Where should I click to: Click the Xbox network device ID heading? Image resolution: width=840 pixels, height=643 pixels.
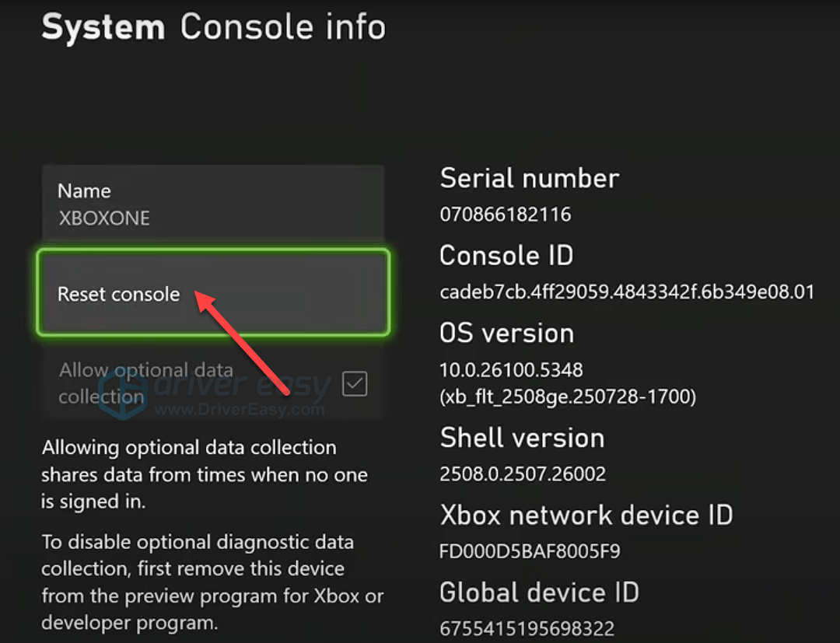click(586, 515)
